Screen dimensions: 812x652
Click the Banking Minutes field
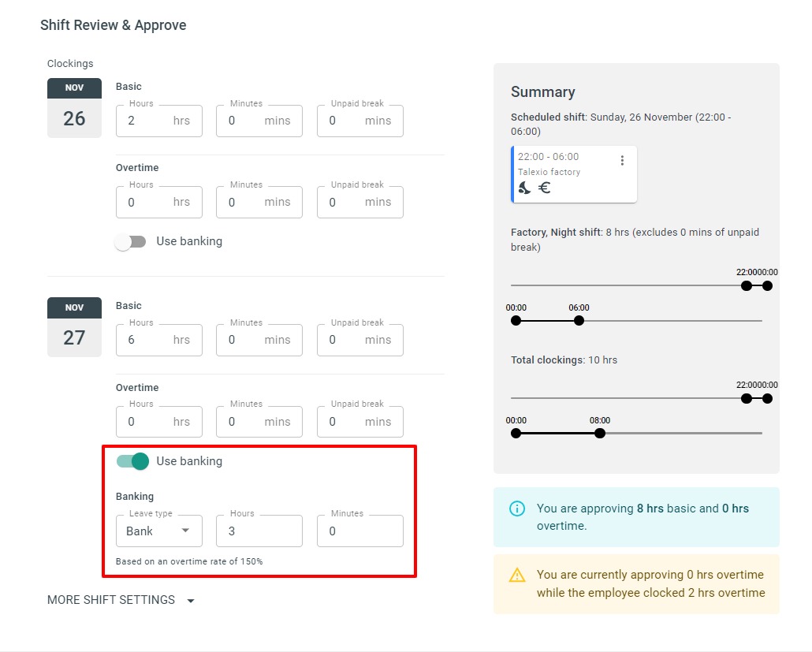[x=359, y=531]
